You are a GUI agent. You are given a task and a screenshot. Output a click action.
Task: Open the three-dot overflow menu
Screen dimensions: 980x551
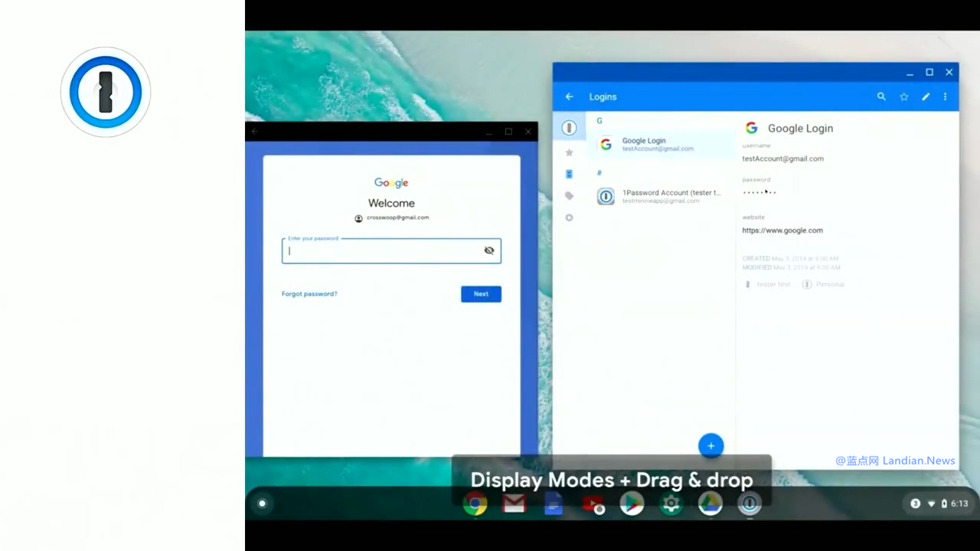click(945, 96)
